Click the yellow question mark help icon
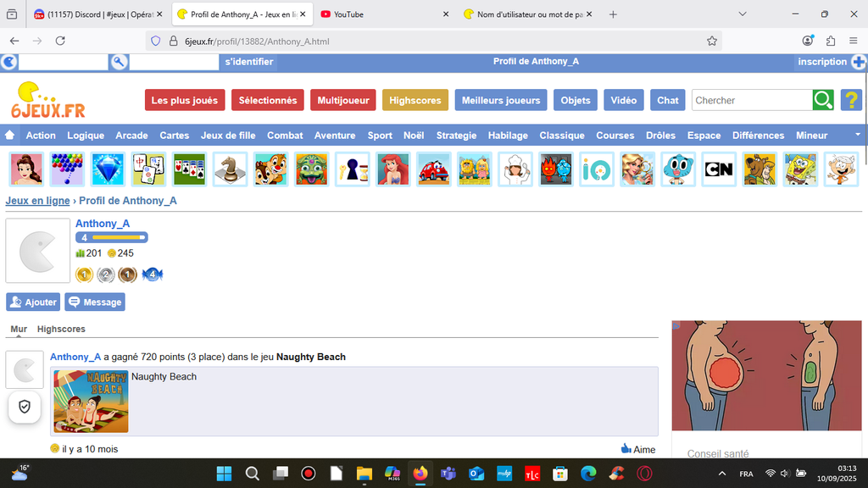 pos(851,100)
